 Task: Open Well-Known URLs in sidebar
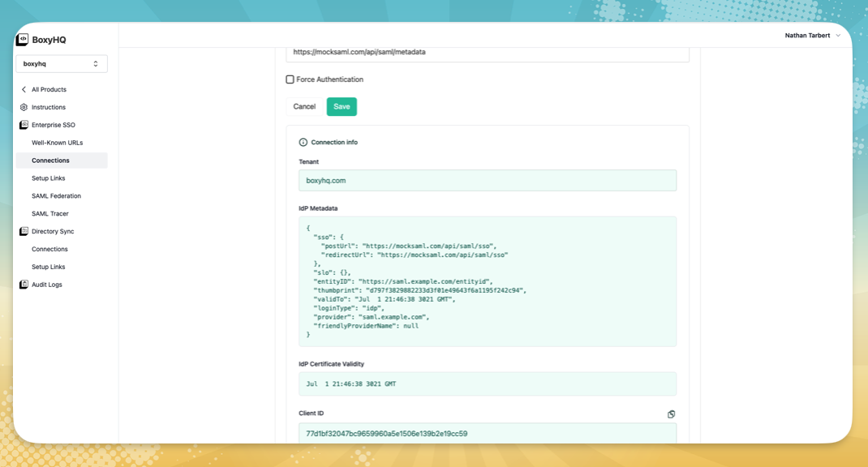tap(57, 143)
